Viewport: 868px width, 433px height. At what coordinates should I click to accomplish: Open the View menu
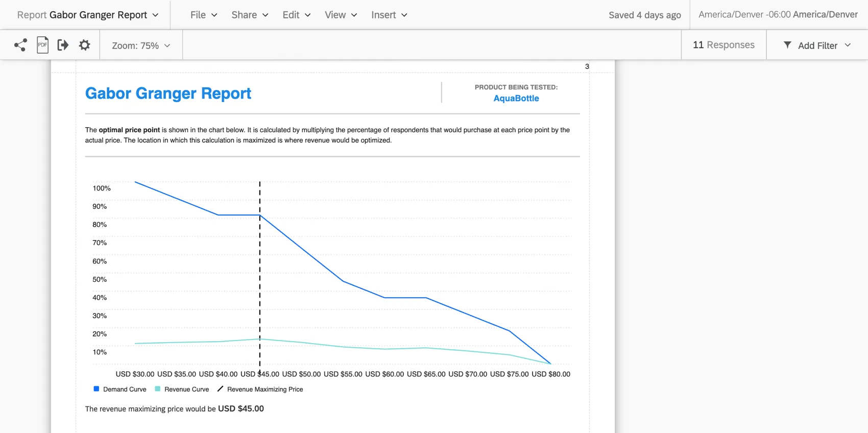[340, 15]
